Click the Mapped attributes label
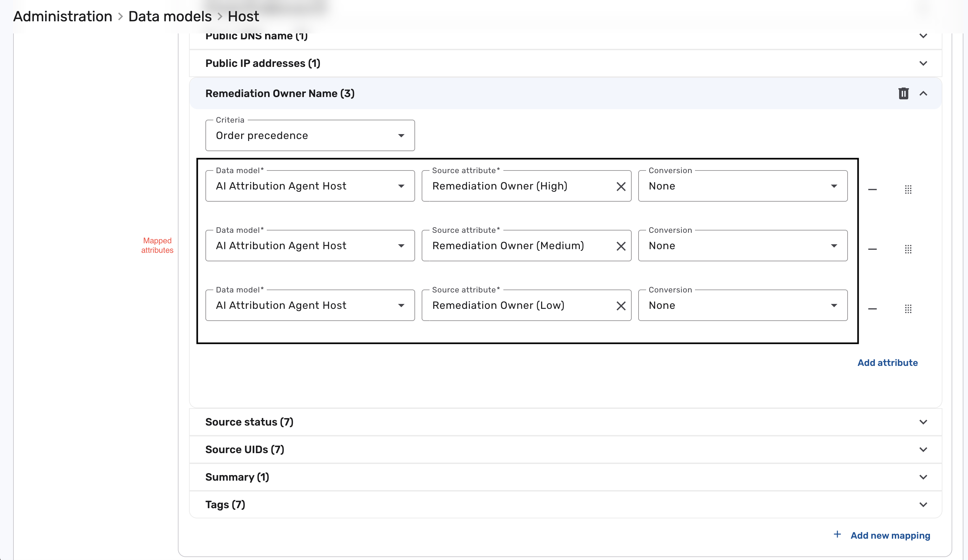 click(x=157, y=245)
